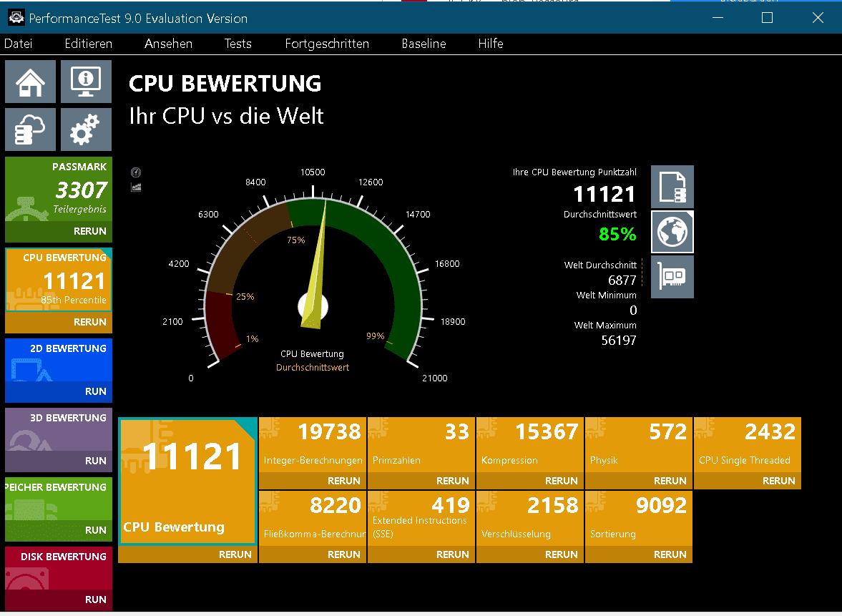The image size is (842, 616).
Task: Open the Tests menu
Action: tap(238, 44)
